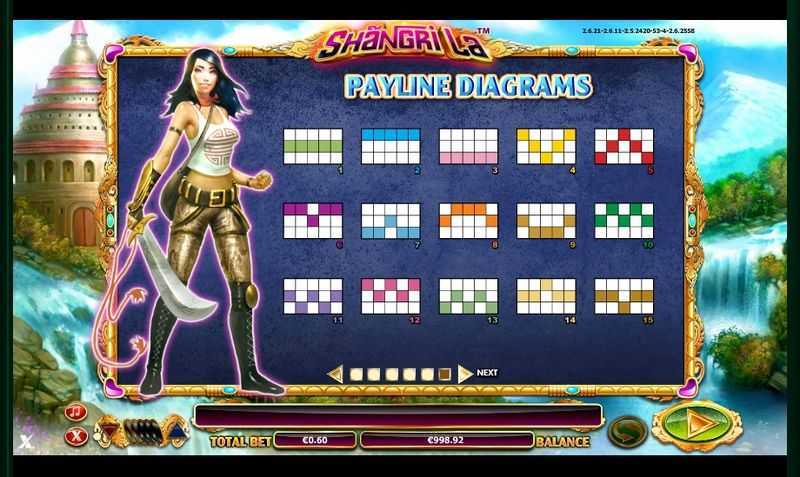Click payline 12 pink diagram

point(390,296)
